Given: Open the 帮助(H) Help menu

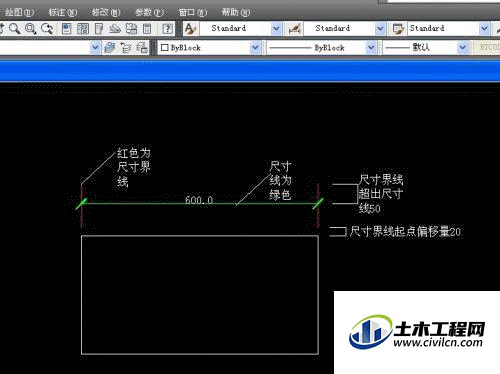Looking at the screenshot, I should coord(236,12).
